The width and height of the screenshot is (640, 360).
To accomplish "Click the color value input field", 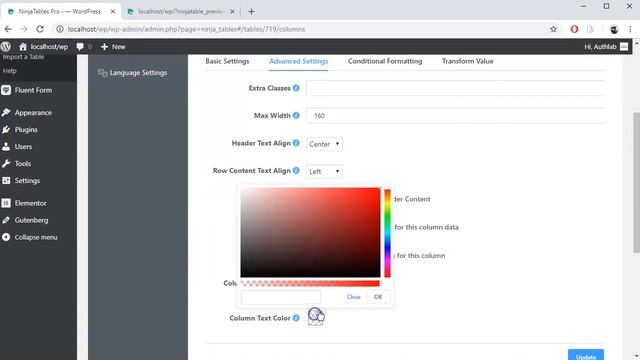I will (x=281, y=297).
